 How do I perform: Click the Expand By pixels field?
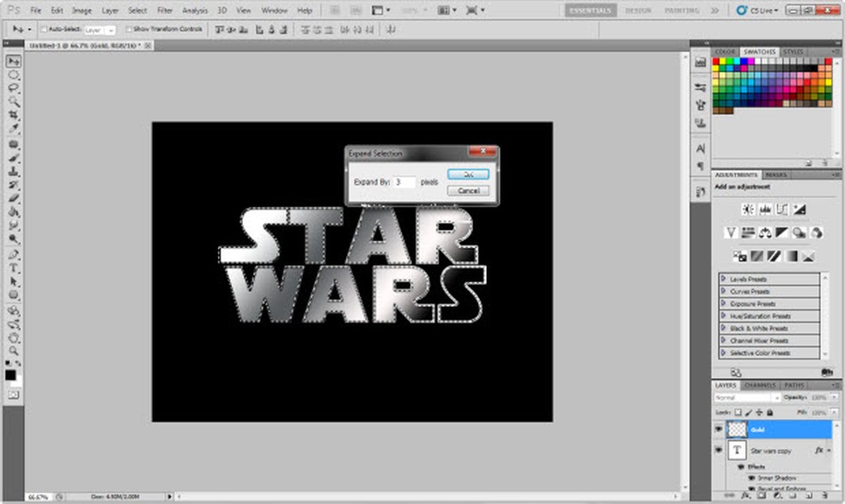(404, 182)
